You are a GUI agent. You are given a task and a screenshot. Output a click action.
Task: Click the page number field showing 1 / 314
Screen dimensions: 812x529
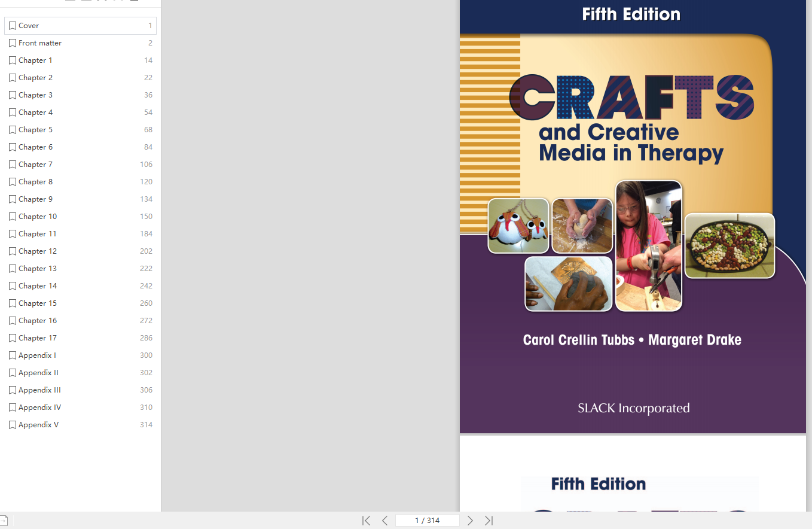coord(427,521)
